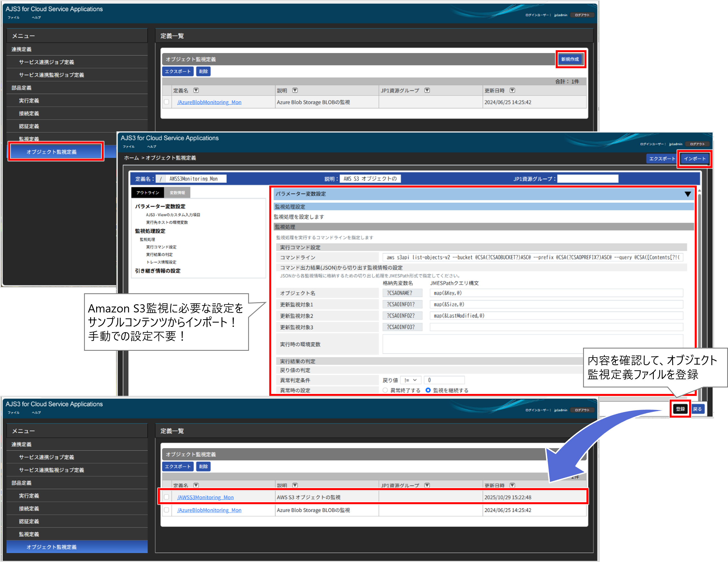Click the 定義名 column filter icon
728x562 pixels.
196,90
